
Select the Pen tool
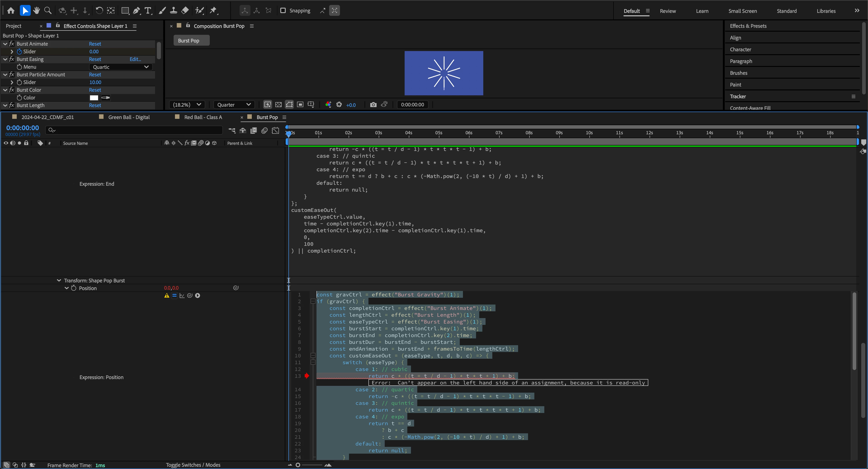136,10
